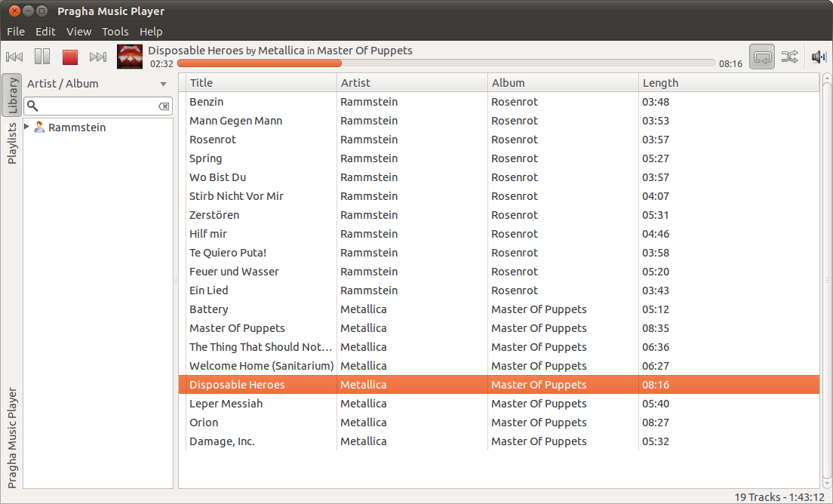This screenshot has width=833, height=504.
Task: Expand the Rammstein artist tree node
Action: (x=27, y=127)
